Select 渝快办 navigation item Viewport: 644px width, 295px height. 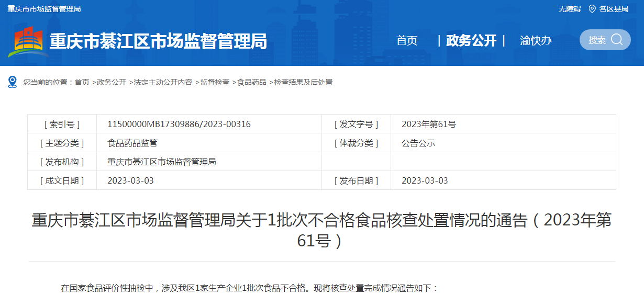[536, 40]
